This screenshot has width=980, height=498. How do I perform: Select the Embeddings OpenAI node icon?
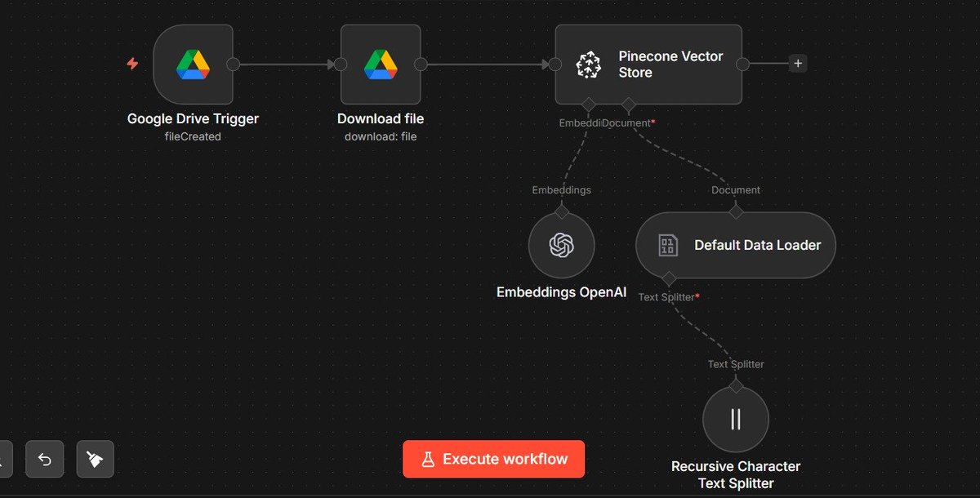[x=562, y=245]
